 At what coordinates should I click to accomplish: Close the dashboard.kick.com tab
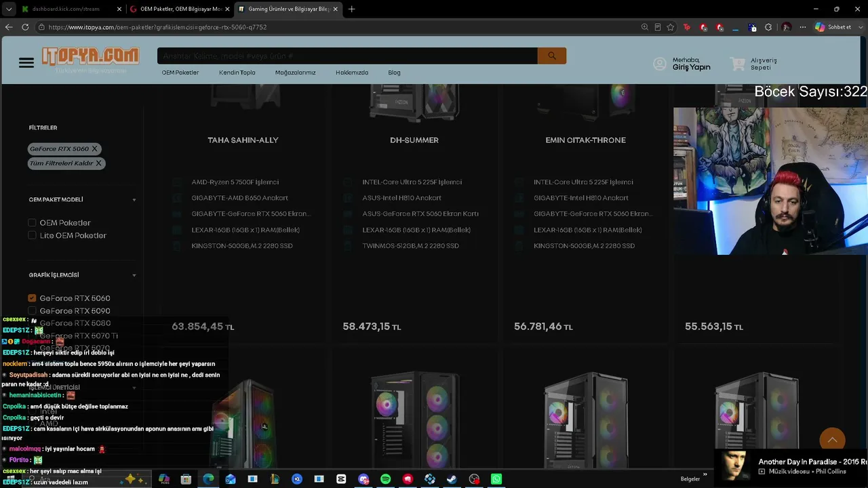pyautogui.click(x=119, y=9)
